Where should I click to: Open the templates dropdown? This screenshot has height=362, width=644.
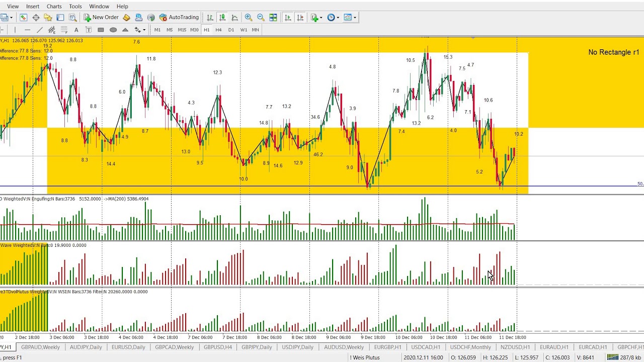coord(350,17)
